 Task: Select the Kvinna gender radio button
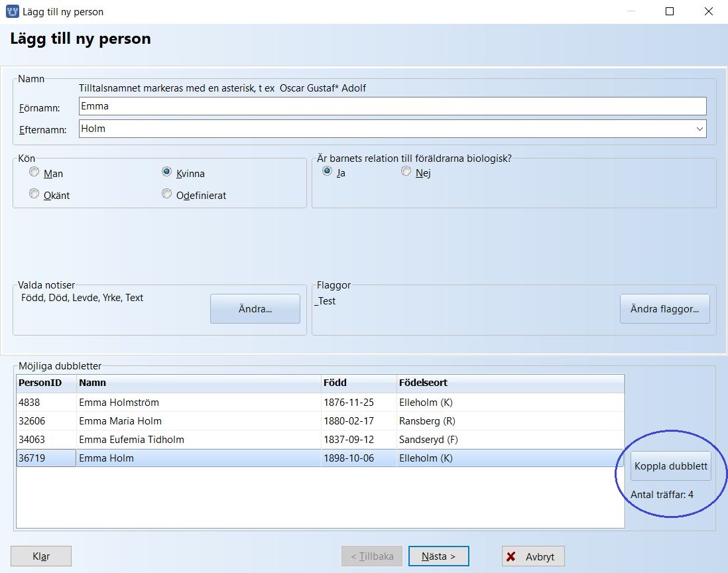coord(166,172)
